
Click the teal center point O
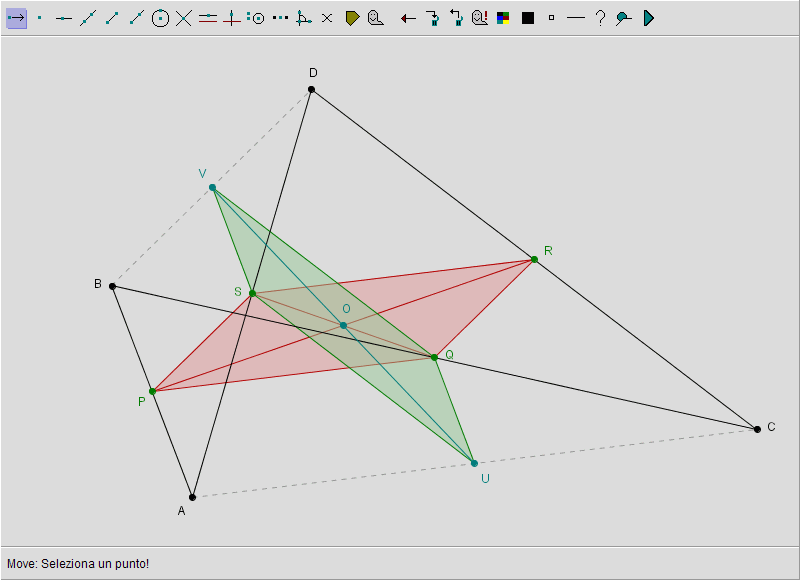pyautogui.click(x=343, y=325)
